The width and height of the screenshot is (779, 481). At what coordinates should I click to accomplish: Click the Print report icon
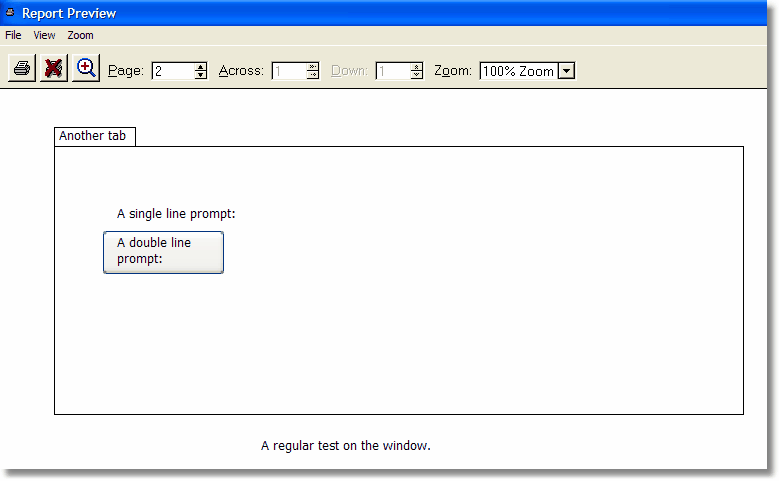[x=22, y=68]
